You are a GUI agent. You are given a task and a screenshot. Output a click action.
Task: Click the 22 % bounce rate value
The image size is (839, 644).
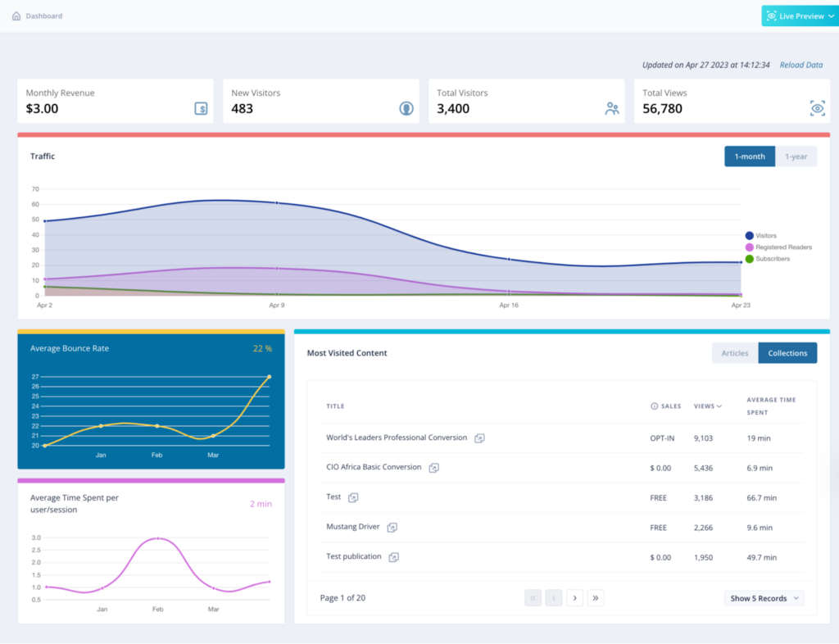click(262, 349)
